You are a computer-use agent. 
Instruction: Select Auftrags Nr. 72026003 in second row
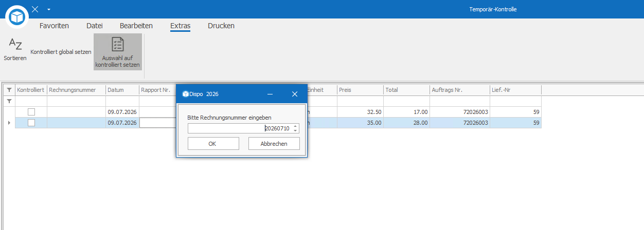[460, 123]
